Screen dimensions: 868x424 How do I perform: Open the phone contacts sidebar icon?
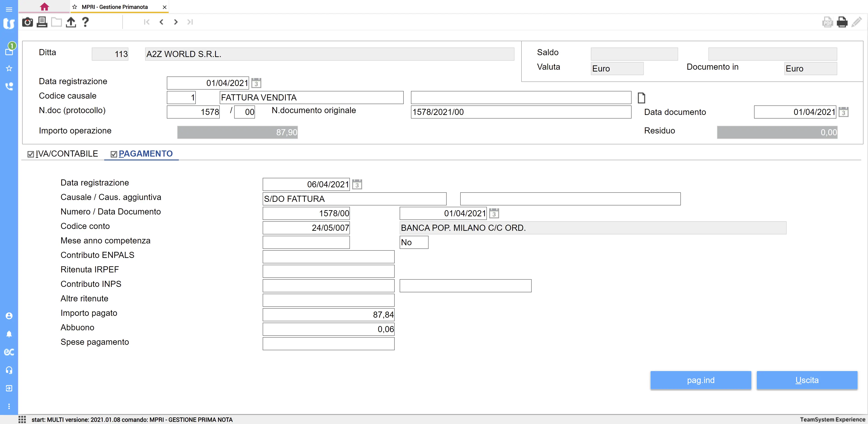pos(9,86)
